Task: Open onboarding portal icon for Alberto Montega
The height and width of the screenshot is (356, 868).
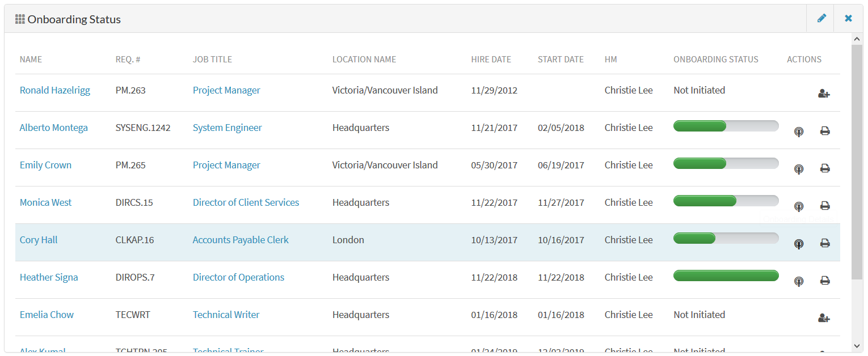Action: [799, 132]
